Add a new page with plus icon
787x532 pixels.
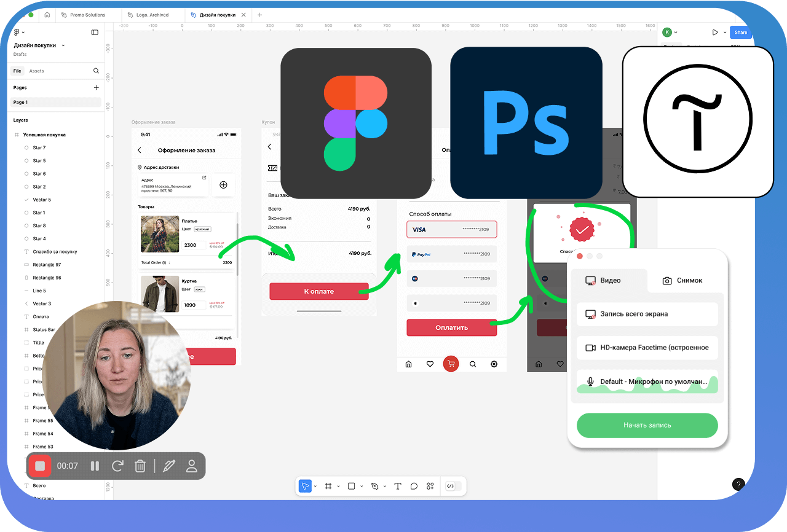coord(96,88)
